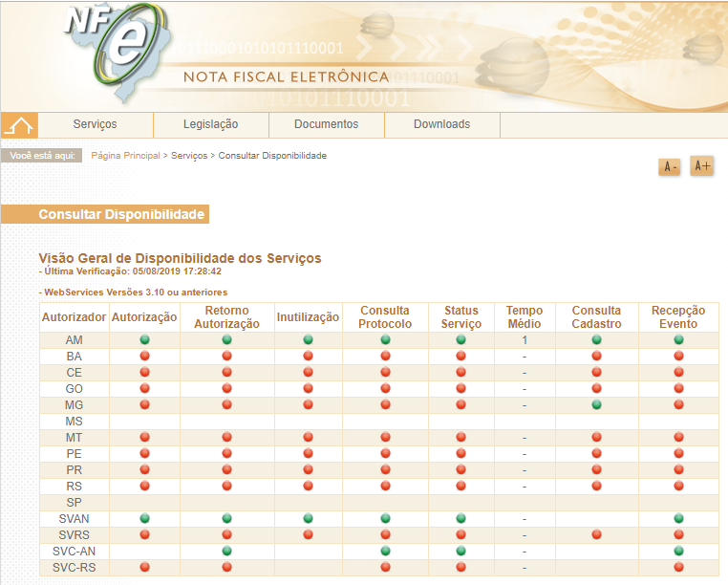Click red Status Serviço dot for RS
Viewport: 728px width, 585px height.
coord(461,486)
